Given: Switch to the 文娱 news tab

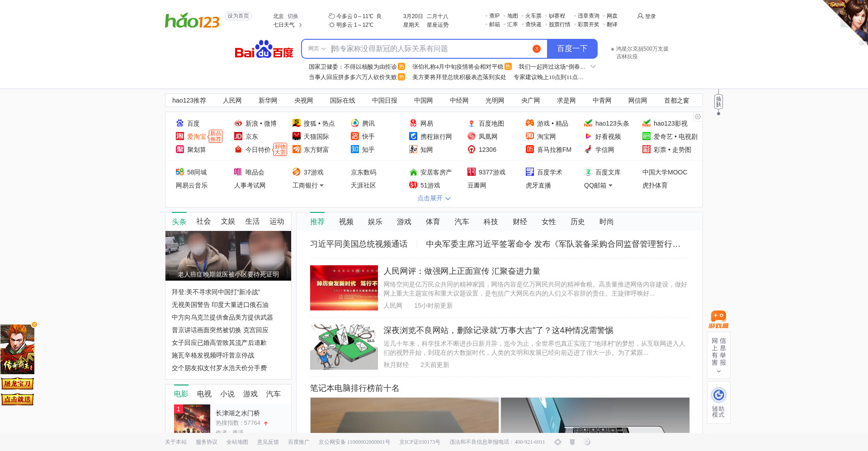Looking at the screenshot, I should 228,221.
